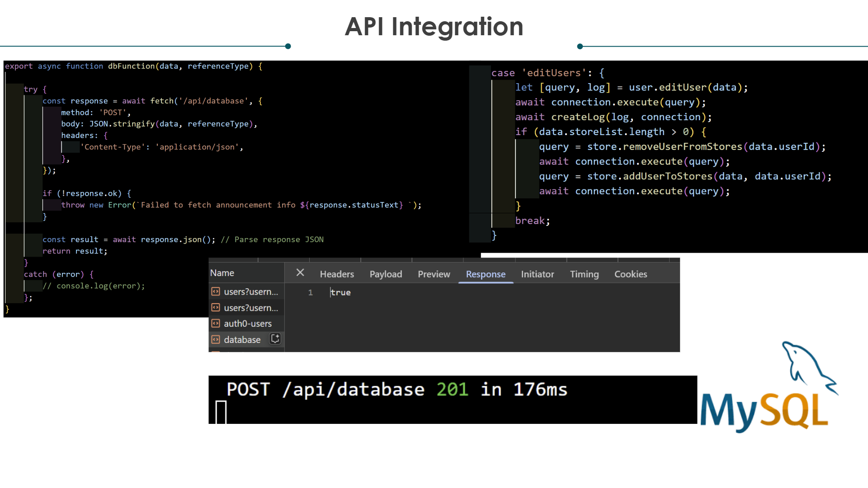Select the auth0-users network request
The height and width of the screenshot is (488, 868).
(248, 324)
